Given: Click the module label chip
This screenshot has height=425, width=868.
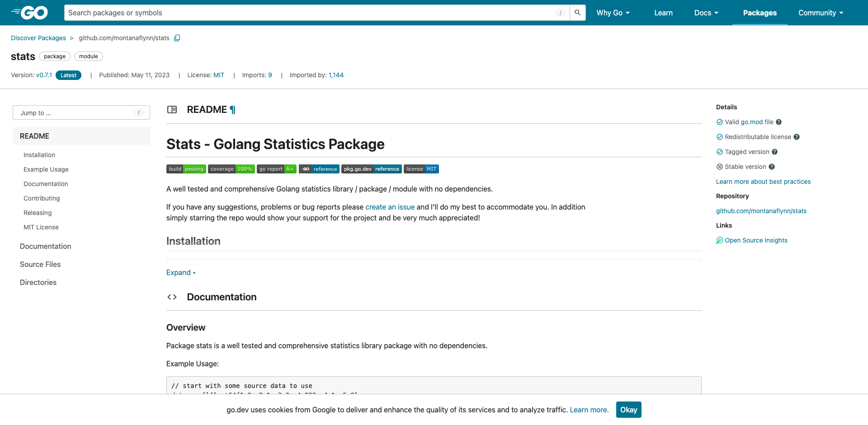Looking at the screenshot, I should point(89,56).
